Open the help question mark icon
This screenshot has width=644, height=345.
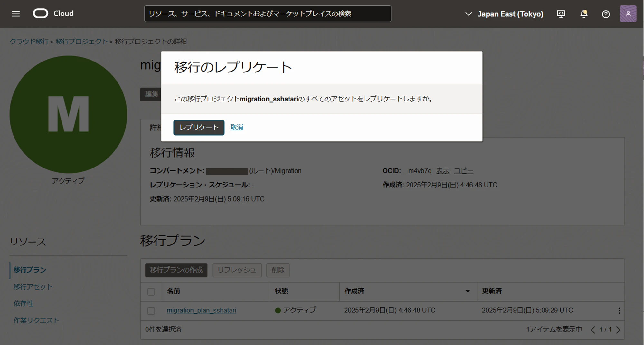point(606,14)
